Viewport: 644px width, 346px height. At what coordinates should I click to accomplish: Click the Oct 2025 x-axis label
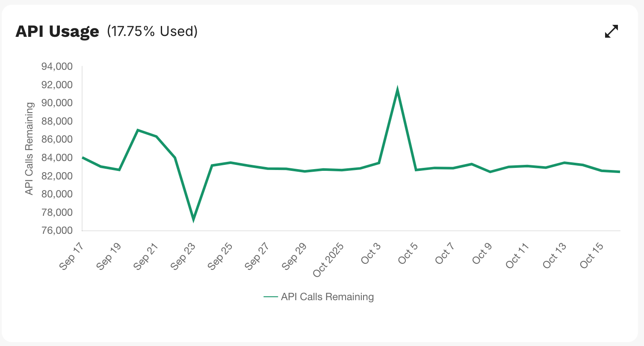(330, 261)
